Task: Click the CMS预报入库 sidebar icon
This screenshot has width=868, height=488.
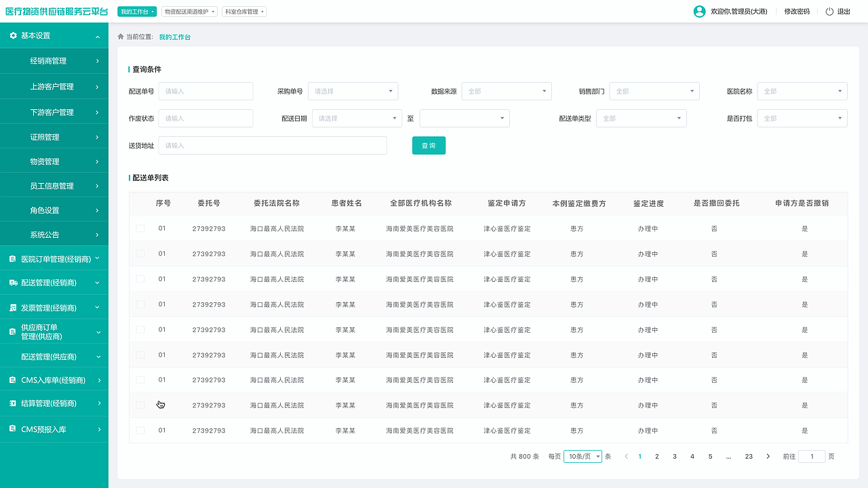Action: pos(13,429)
